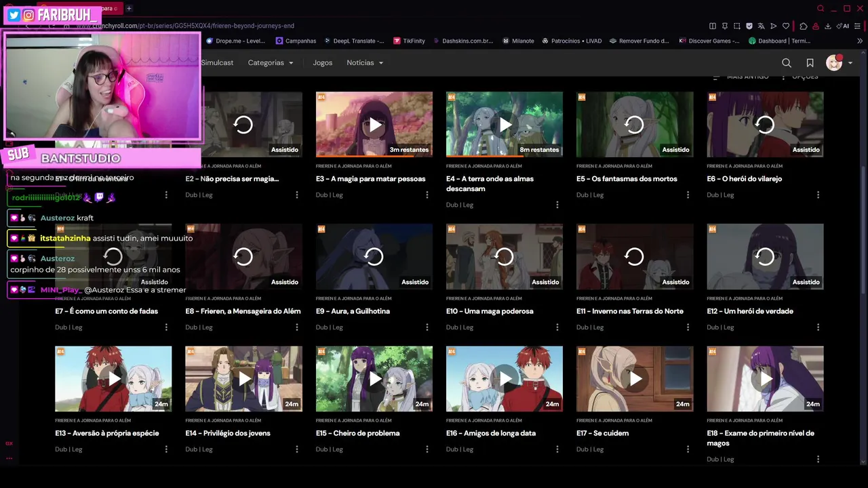868x488 pixels.
Task: Open the Simulcast menu item
Action: point(217,63)
